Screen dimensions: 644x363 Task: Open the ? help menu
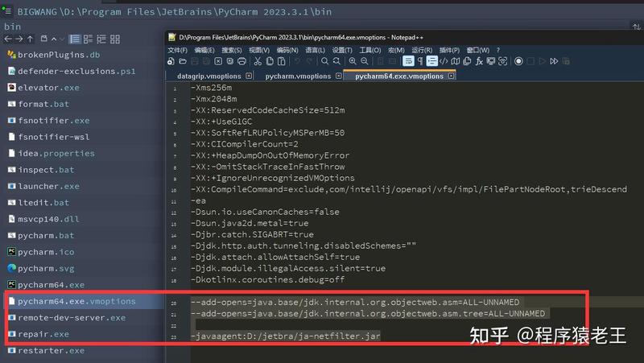click(498, 50)
